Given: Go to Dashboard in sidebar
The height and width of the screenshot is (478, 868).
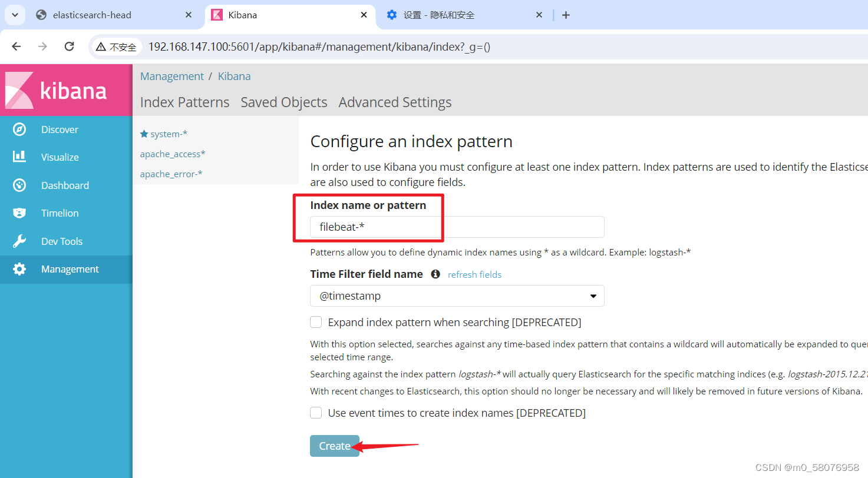Looking at the screenshot, I should point(65,185).
